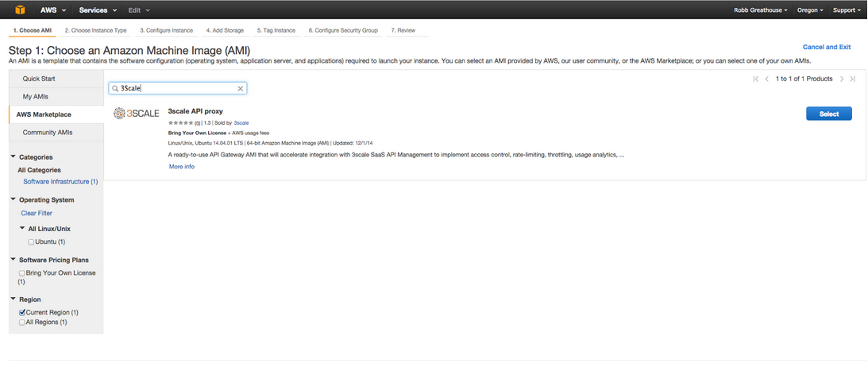Open the Services dropdown menu
This screenshot has width=868, height=367.
coord(98,10)
